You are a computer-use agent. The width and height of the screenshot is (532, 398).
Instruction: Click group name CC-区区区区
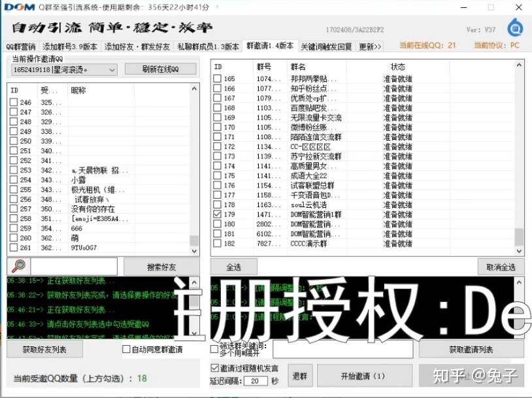310,147
